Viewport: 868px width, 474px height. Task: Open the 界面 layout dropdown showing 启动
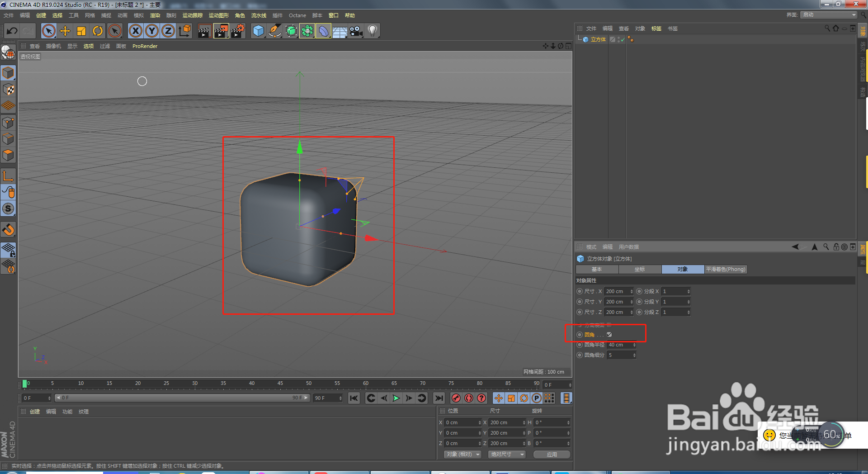[829, 15]
